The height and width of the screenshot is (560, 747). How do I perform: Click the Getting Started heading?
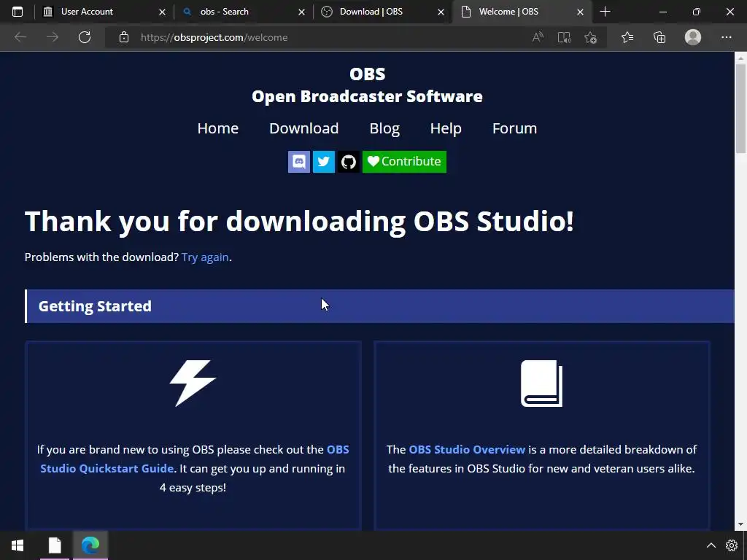point(95,306)
